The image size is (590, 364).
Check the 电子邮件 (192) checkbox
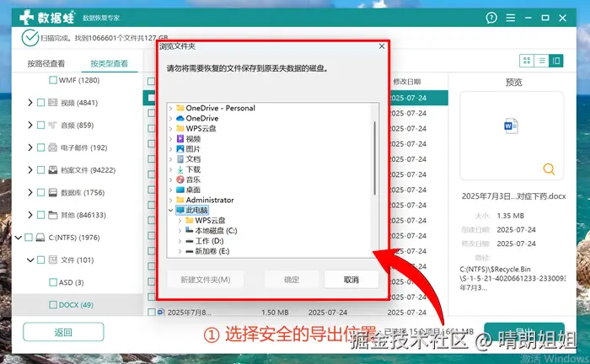[40, 147]
